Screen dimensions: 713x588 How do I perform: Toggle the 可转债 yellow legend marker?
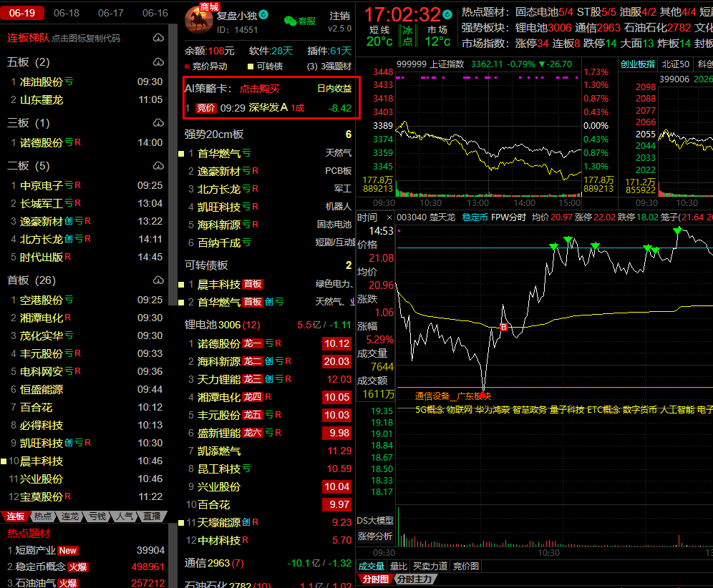[250, 67]
